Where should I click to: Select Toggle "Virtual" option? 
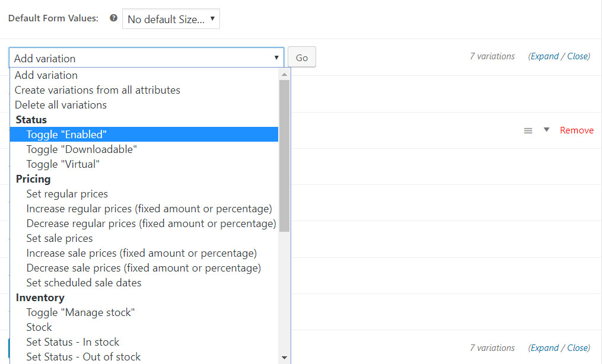click(x=144, y=164)
